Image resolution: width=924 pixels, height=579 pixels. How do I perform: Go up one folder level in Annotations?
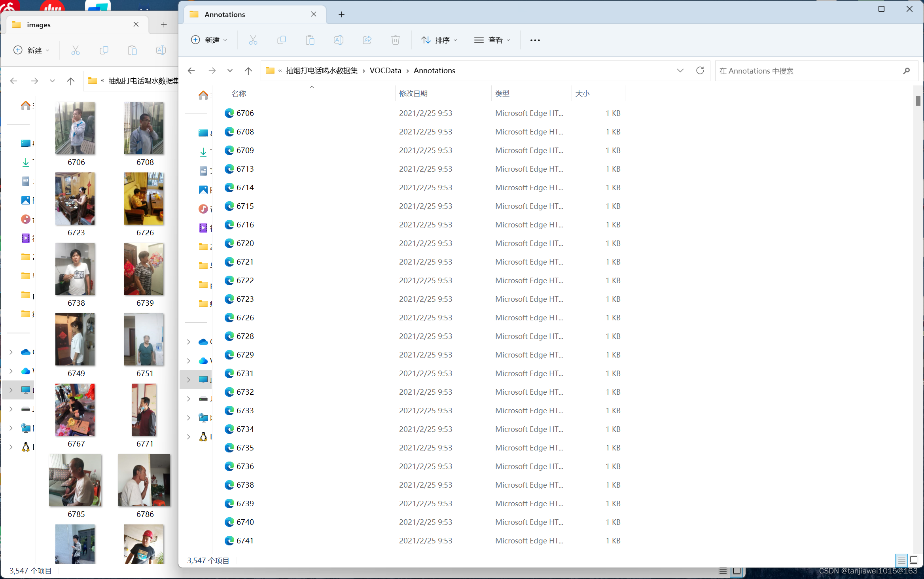(248, 70)
